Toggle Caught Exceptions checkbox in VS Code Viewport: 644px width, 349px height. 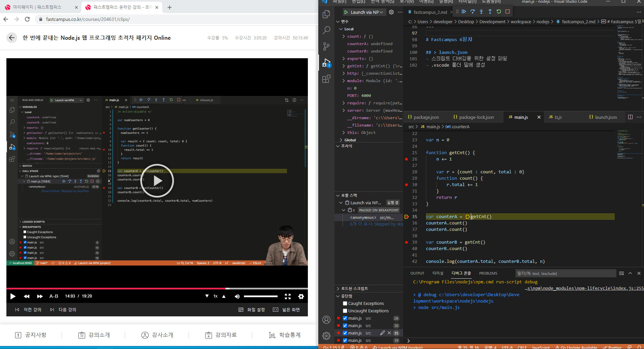coord(345,303)
